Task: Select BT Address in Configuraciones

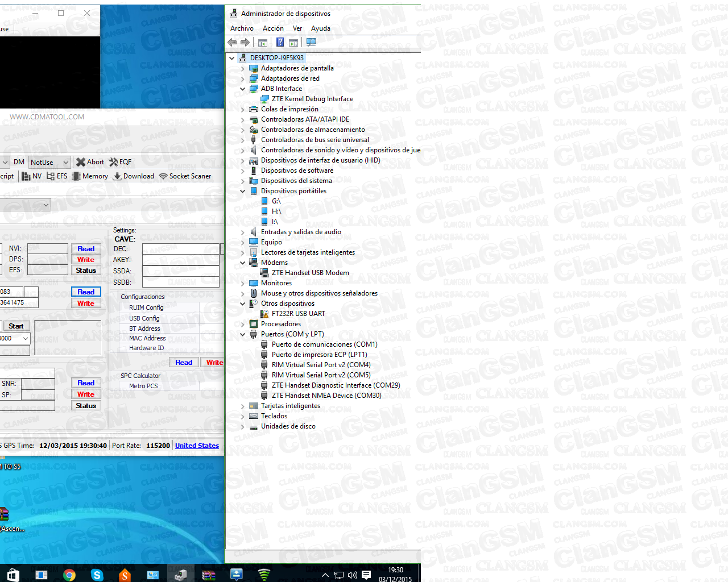Action: point(144,329)
